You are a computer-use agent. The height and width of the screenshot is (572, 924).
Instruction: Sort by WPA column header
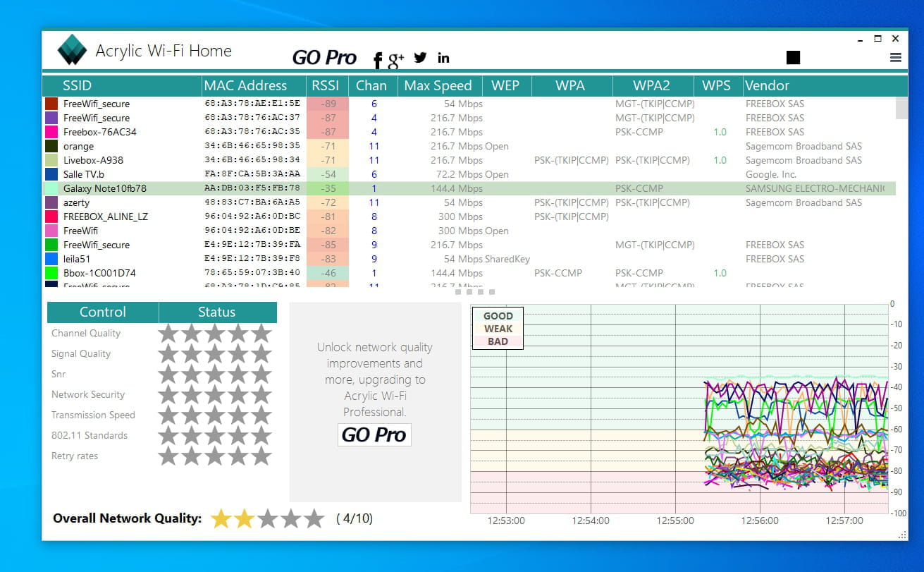pyautogui.click(x=572, y=85)
